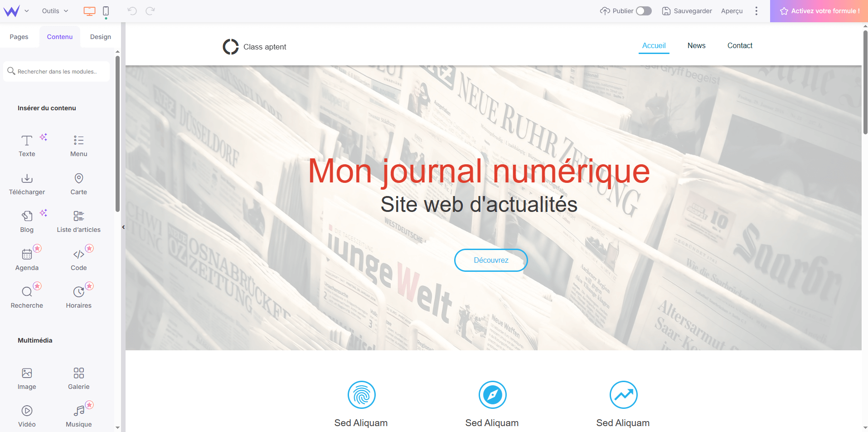Open the Pages tab
868x432 pixels.
click(x=19, y=37)
